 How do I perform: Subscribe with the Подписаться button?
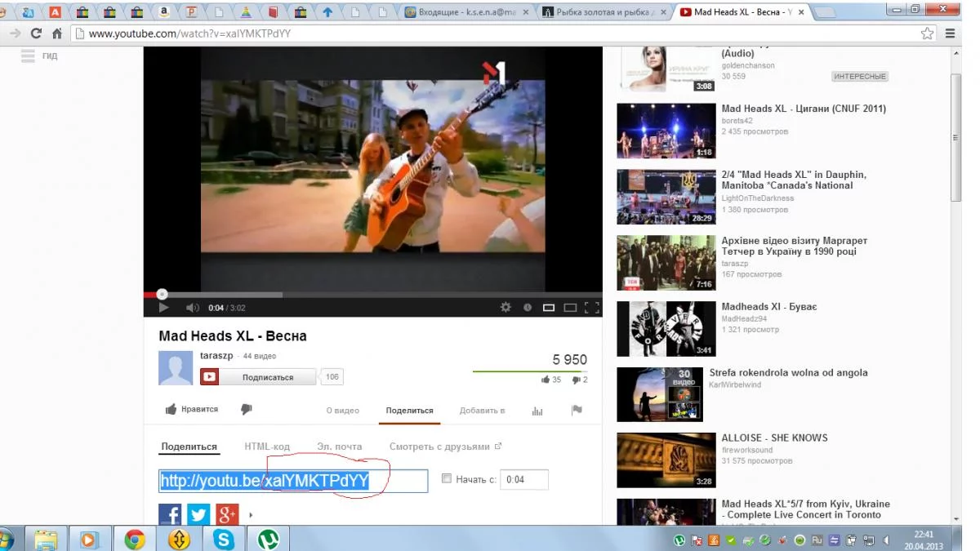(x=267, y=377)
